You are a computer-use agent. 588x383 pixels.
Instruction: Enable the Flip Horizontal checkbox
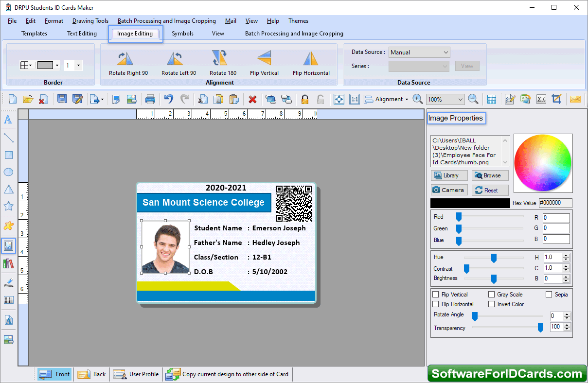pyautogui.click(x=436, y=304)
